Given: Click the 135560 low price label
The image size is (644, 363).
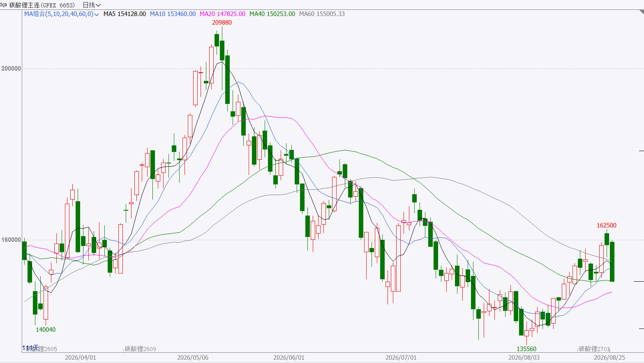Looking at the screenshot, I should [x=526, y=349].
